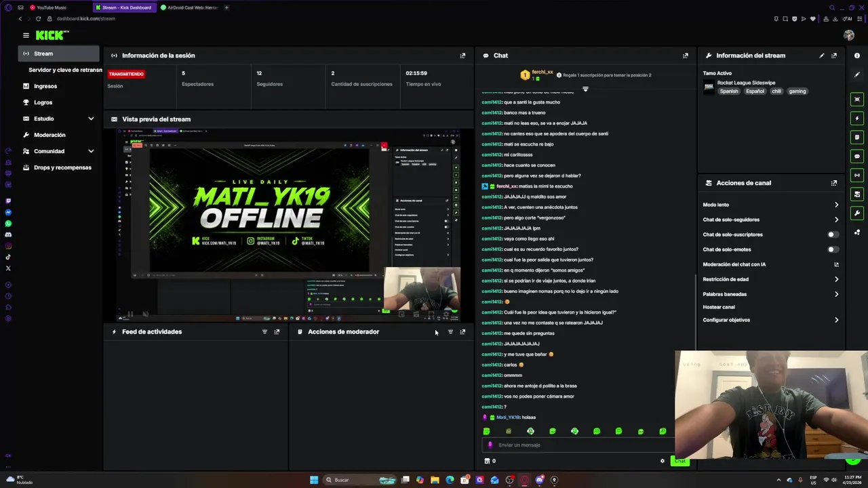Open chat settings gear icon
The image size is (868, 488).
point(663,461)
